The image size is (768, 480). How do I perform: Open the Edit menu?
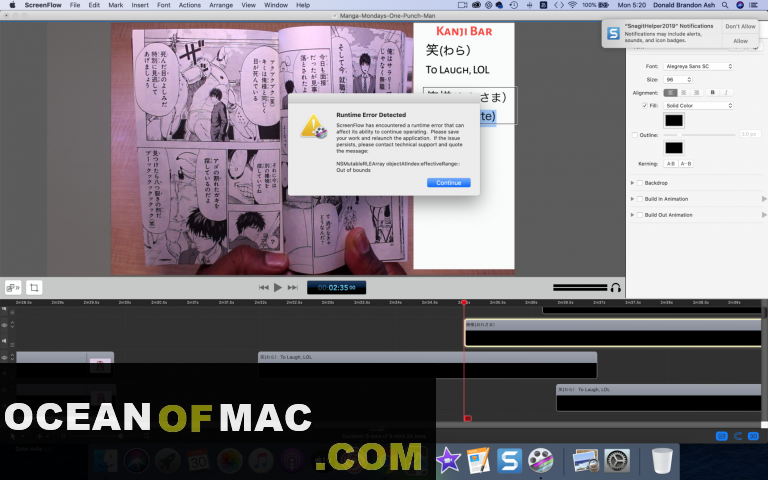point(94,5)
